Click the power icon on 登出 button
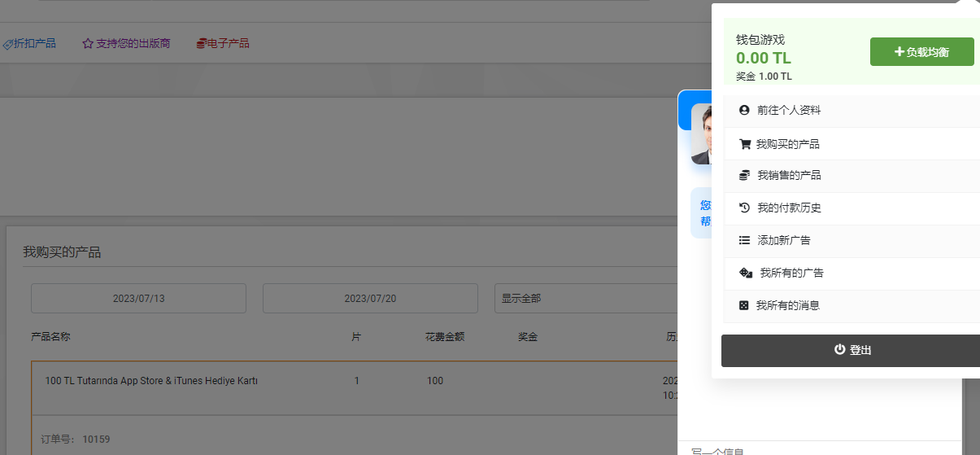Image resolution: width=980 pixels, height=455 pixels. tap(840, 349)
